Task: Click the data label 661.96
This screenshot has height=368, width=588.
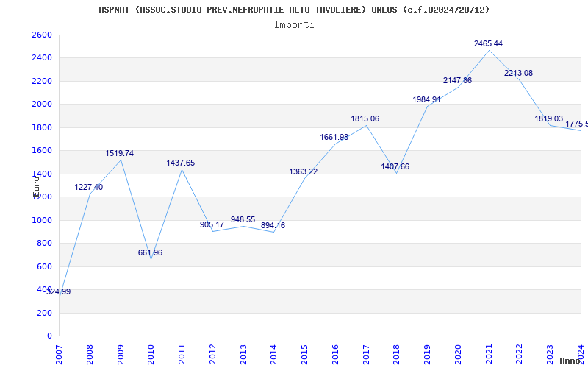Action: coord(150,252)
